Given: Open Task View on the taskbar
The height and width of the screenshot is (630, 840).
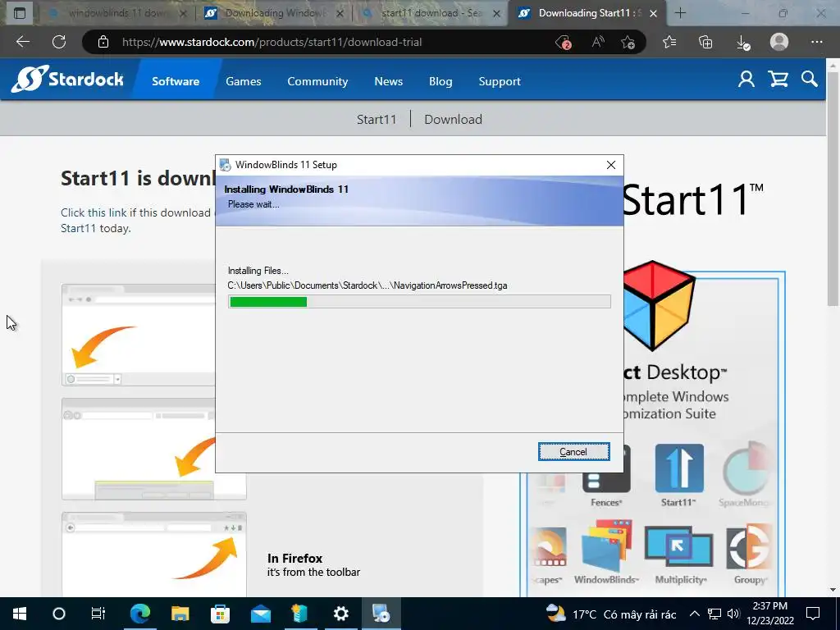Looking at the screenshot, I should pyautogui.click(x=98, y=614).
